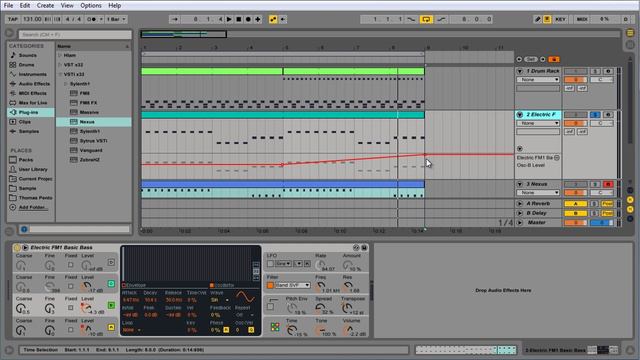Select the MIDI Effects category
The image size is (640, 360).
[x=33, y=93]
